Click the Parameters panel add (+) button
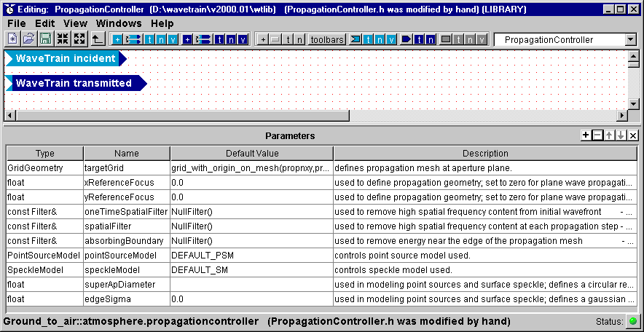Screen dimensions: 644x332 tap(586, 135)
